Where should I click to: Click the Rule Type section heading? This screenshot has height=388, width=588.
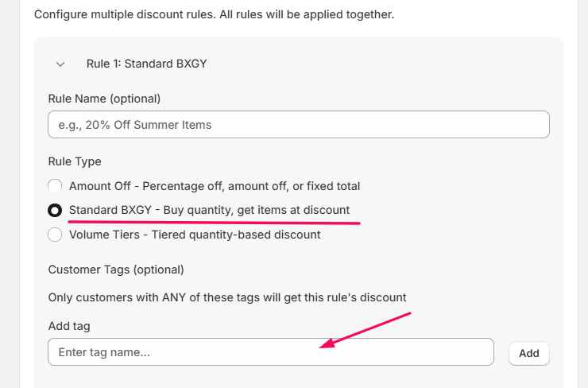[x=75, y=161]
